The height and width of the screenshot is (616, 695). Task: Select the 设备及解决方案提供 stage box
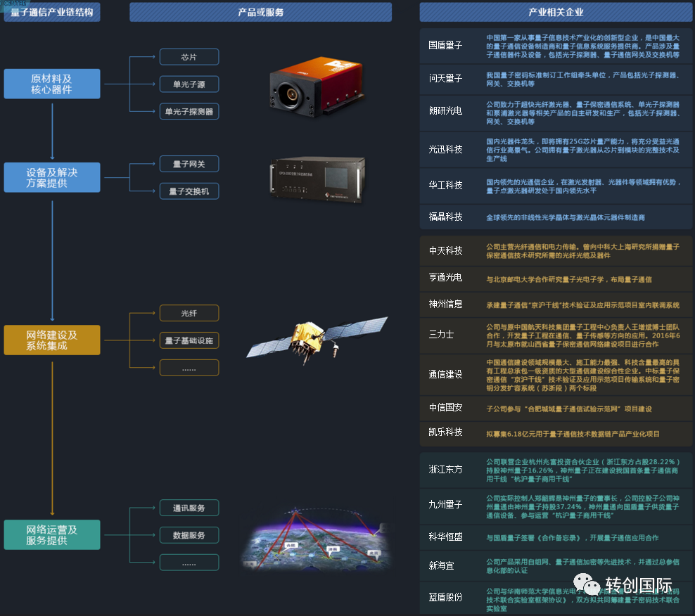(52, 178)
